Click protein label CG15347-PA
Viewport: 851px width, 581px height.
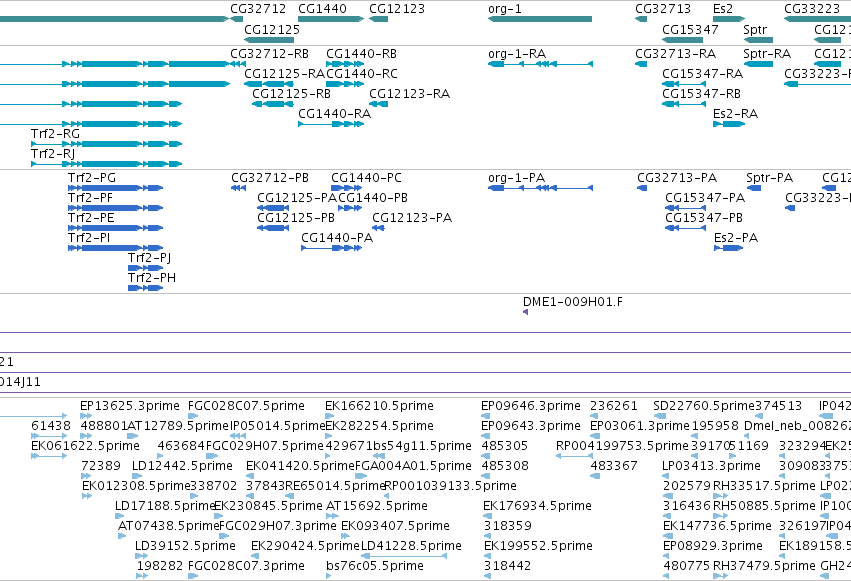coord(705,197)
